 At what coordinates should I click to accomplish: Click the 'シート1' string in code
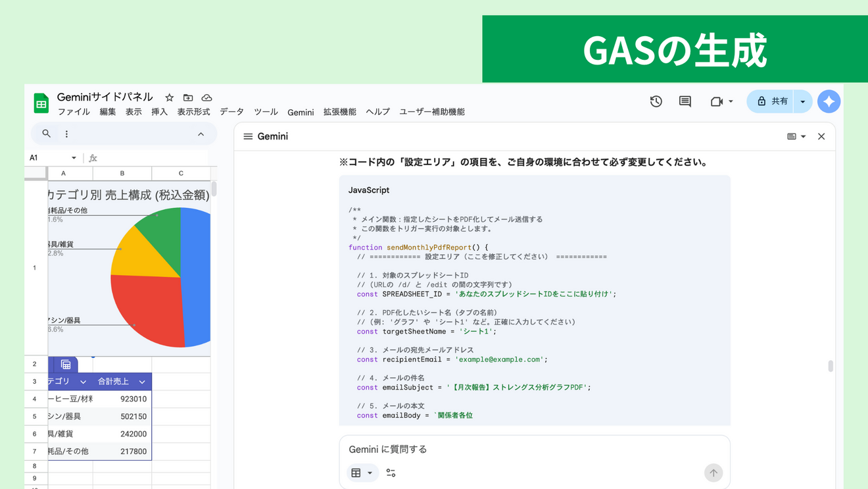(x=475, y=332)
